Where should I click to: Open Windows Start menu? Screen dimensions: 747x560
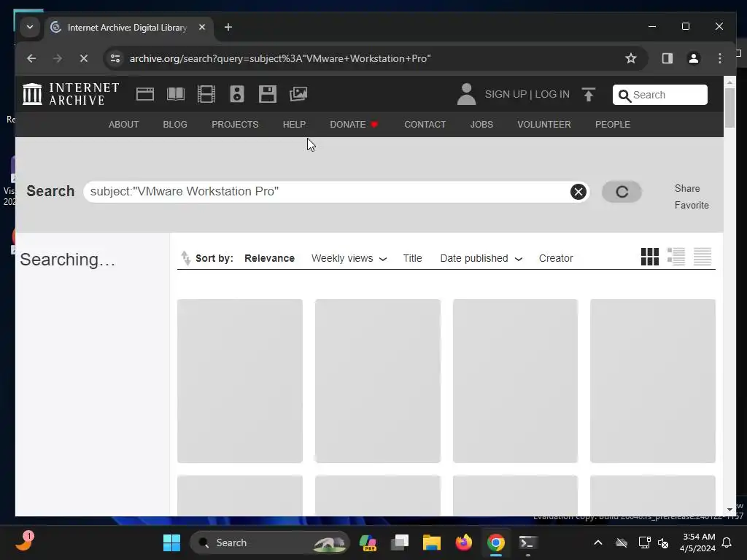click(x=171, y=542)
